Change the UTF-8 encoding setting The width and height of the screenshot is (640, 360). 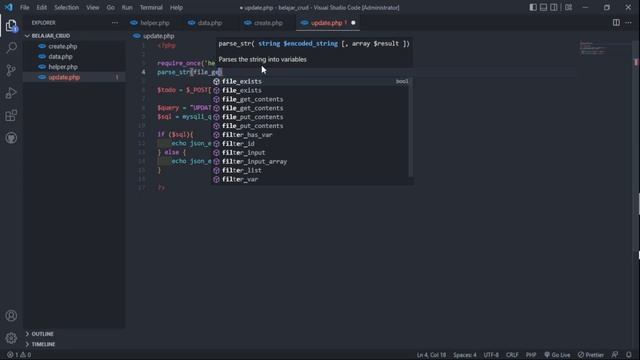(x=491, y=355)
